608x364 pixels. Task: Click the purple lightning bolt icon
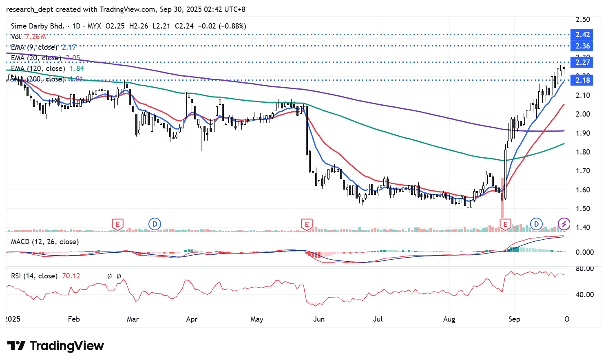coord(564,224)
